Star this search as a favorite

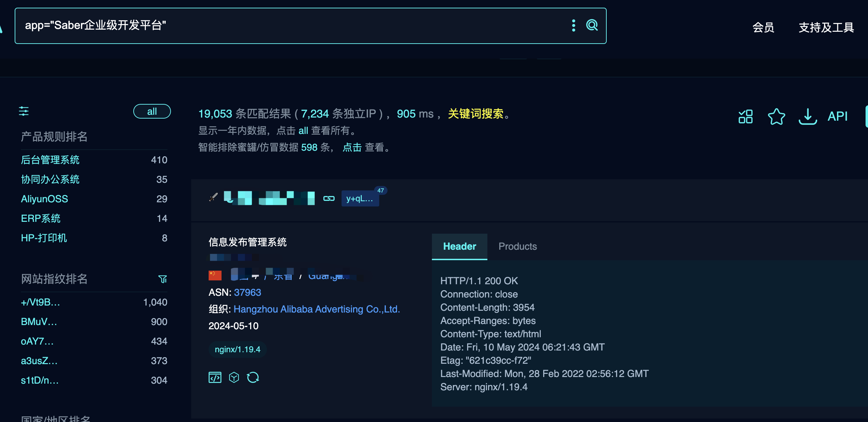(x=776, y=116)
